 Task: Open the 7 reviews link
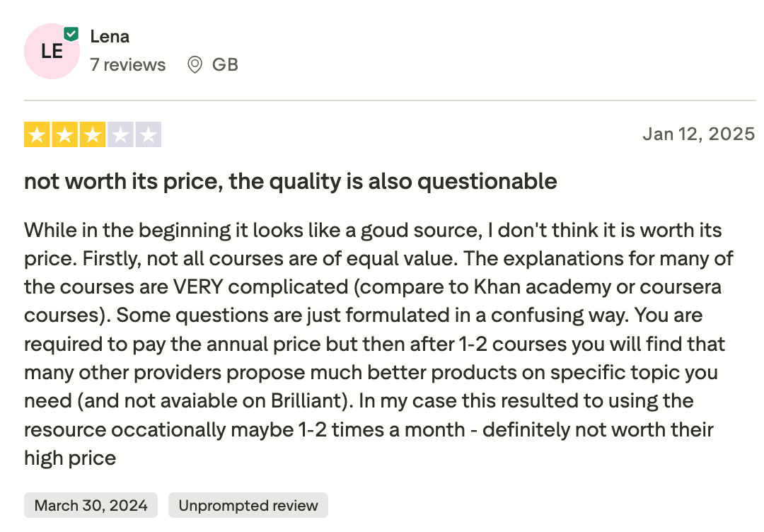point(129,64)
